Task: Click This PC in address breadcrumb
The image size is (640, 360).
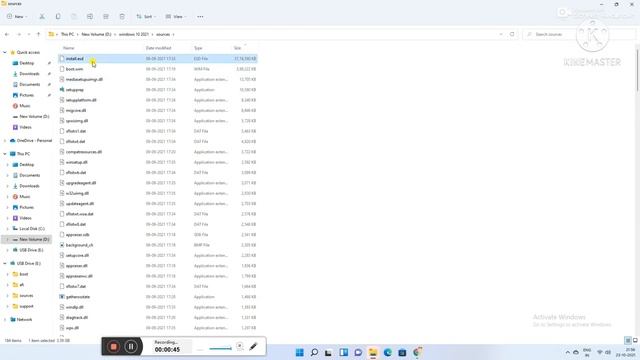Action: (x=67, y=34)
